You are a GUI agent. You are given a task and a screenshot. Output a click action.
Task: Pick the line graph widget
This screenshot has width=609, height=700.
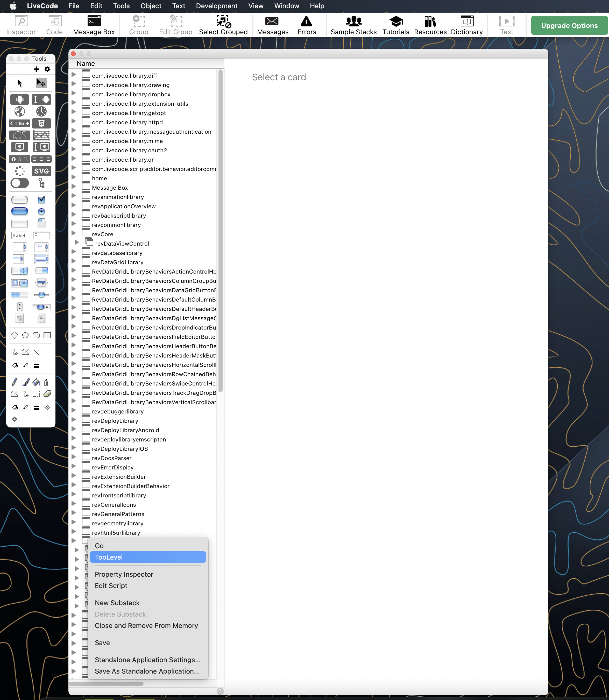(41, 135)
